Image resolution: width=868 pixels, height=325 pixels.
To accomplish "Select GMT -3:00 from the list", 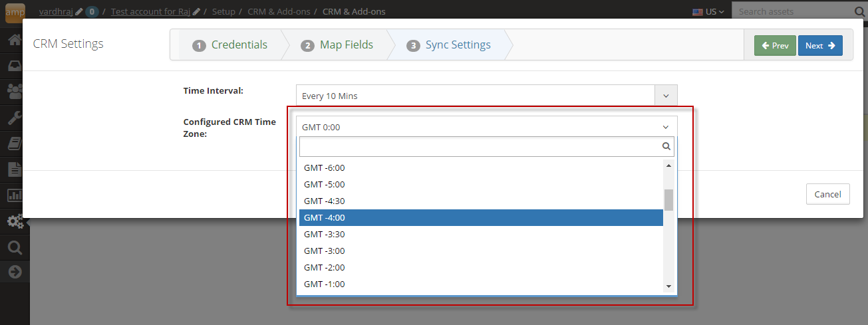I will [481, 251].
